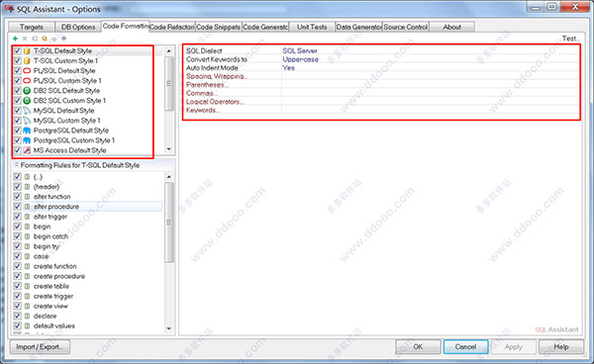Click the styles list scrollbar thumb

(x=169, y=83)
